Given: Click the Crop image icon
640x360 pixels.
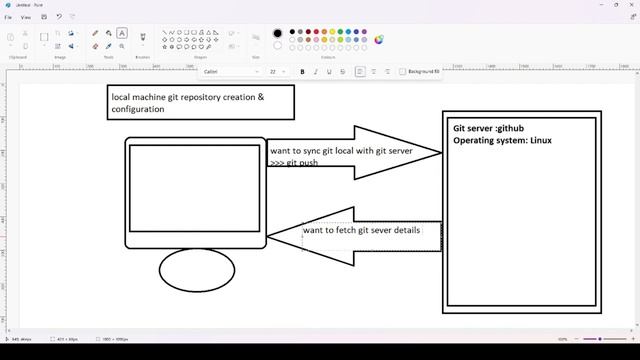Looking at the screenshot, I should tap(58, 33).
